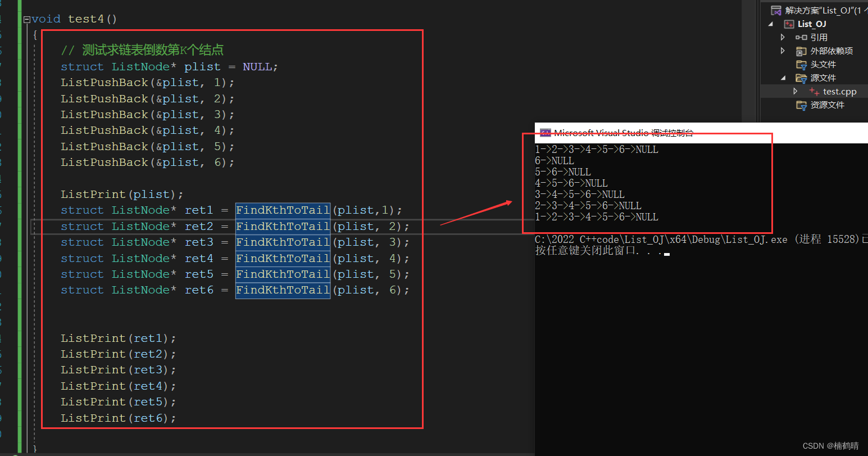The width and height of the screenshot is (868, 456).
Task: Click the line "ListPushBack(&plist, 4);"
Action: (147, 130)
